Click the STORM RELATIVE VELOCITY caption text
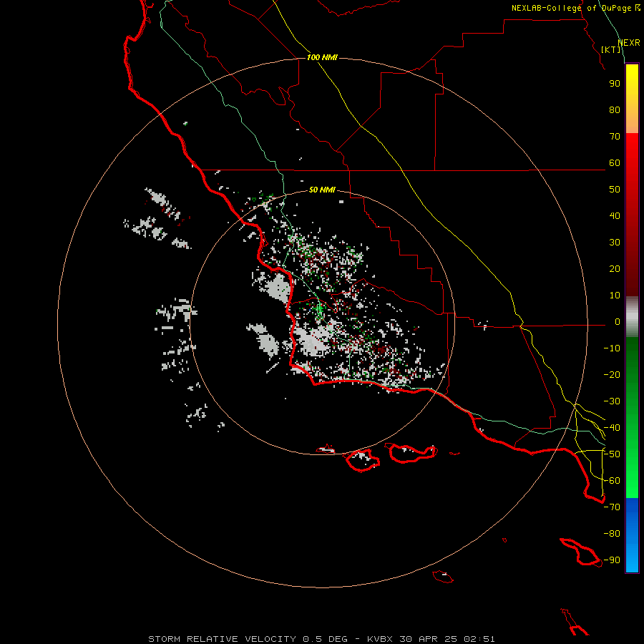Image resolution: width=644 pixels, height=644 pixels. coord(222,639)
